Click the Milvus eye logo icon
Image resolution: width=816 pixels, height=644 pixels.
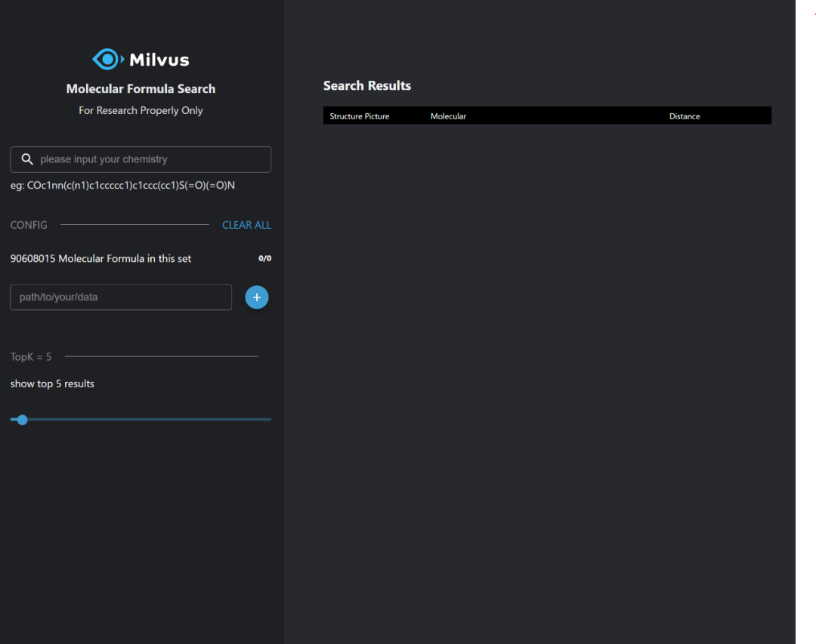point(108,60)
